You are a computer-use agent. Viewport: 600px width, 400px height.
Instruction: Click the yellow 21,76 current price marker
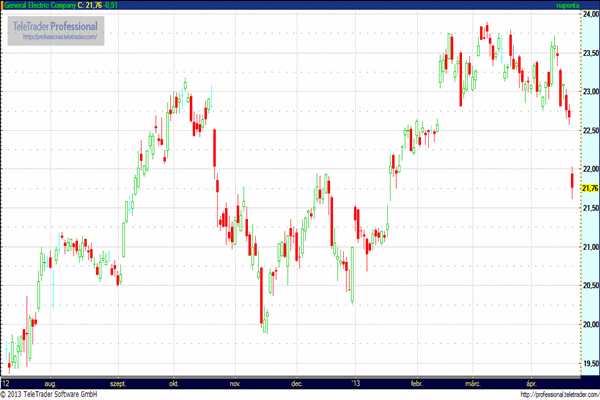pyautogui.click(x=589, y=188)
